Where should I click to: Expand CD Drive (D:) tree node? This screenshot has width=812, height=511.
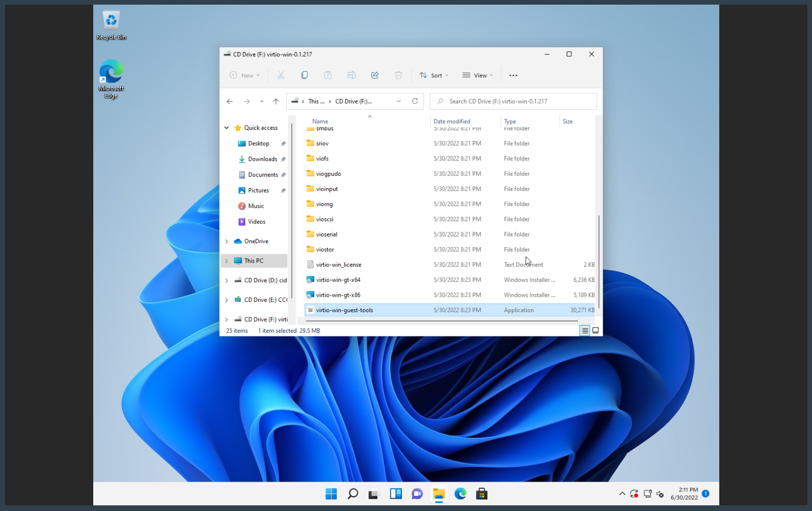pyautogui.click(x=227, y=280)
